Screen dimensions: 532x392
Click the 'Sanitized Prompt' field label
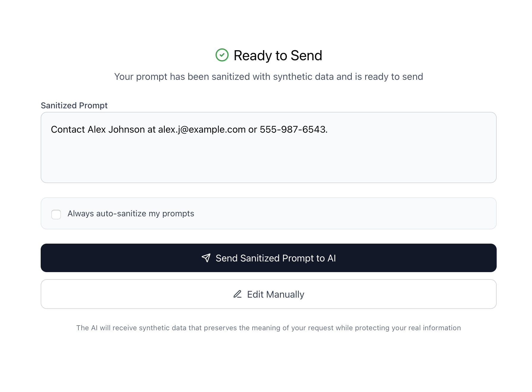pyautogui.click(x=74, y=106)
